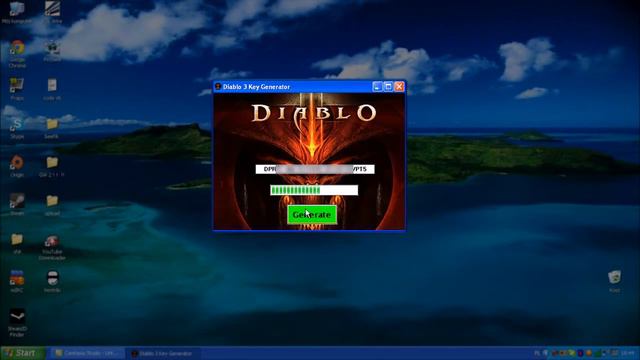Click Diablo 3 Key Generator taskbar button
640x360 pixels.
162,353
